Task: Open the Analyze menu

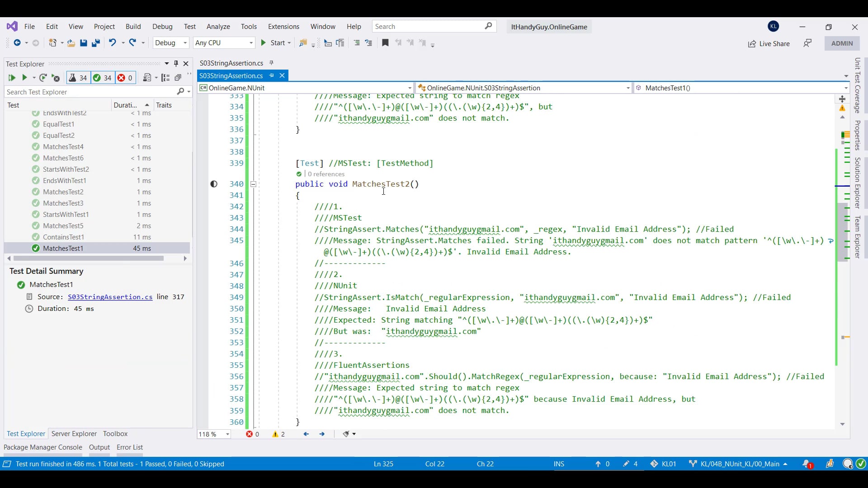Action: pos(218,27)
